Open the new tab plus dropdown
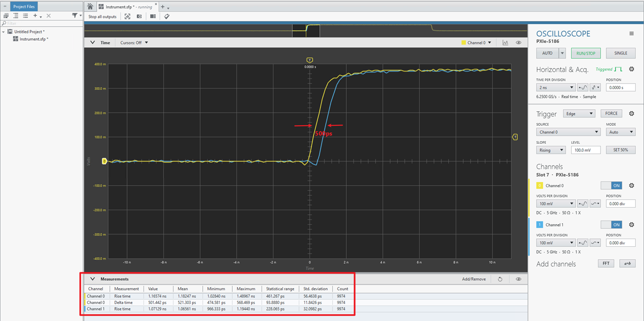644x321 pixels. coord(165,7)
